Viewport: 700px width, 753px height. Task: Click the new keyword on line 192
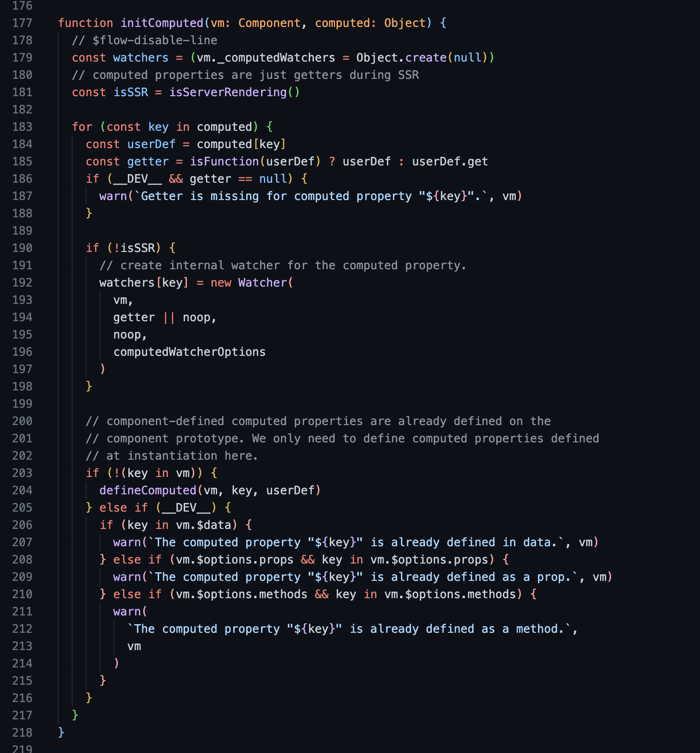pos(221,283)
